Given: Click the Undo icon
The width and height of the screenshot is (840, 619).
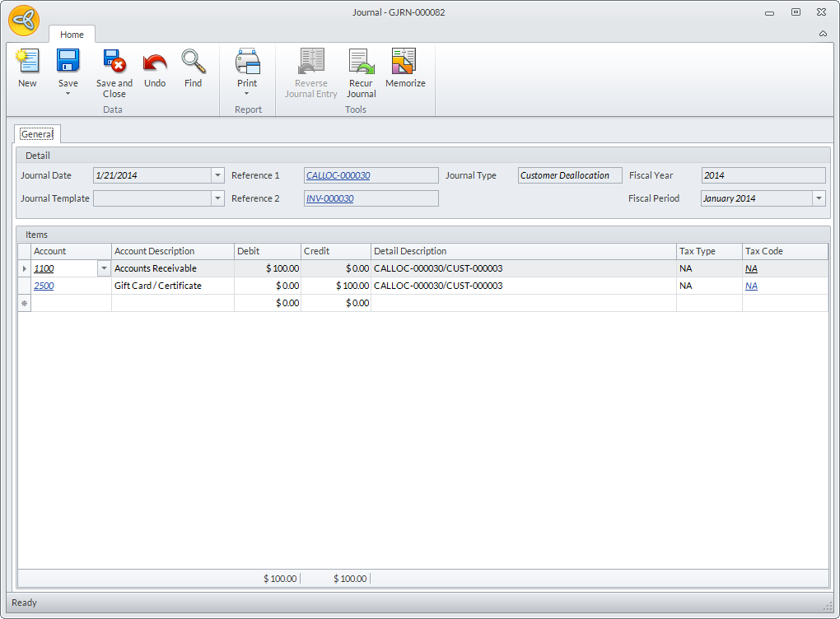Looking at the screenshot, I should [155, 62].
